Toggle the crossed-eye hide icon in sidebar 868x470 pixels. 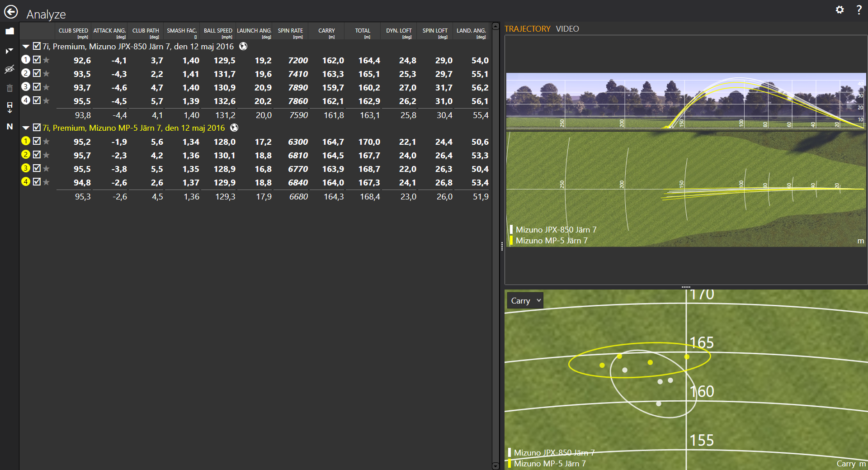[x=9, y=69]
